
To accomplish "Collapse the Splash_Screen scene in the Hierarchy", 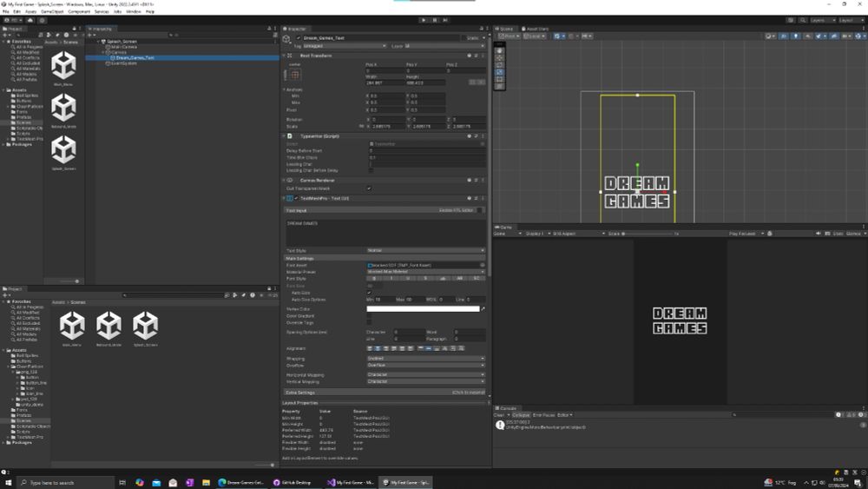I will pyautogui.click(x=98, y=42).
